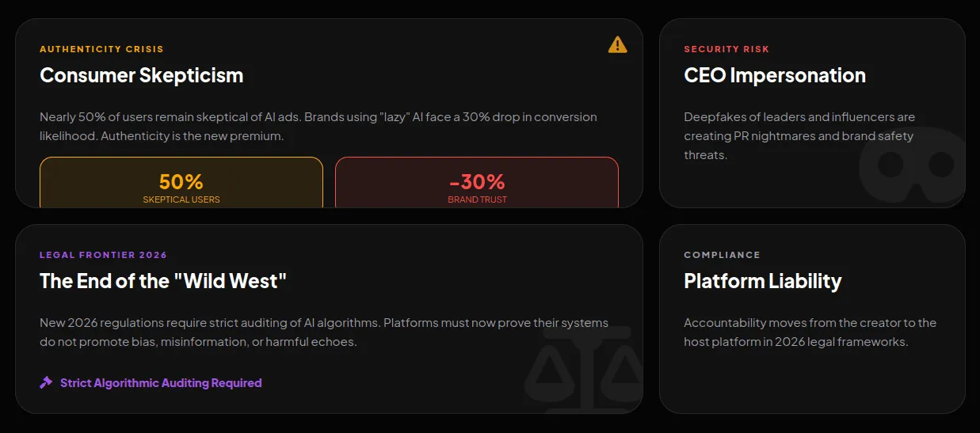Click the SKEPTICAL USERS caption text
The height and width of the screenshot is (433, 980).
[x=181, y=199]
